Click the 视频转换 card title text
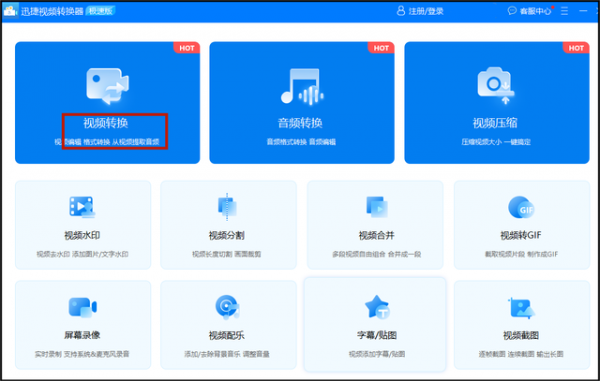 [106, 123]
